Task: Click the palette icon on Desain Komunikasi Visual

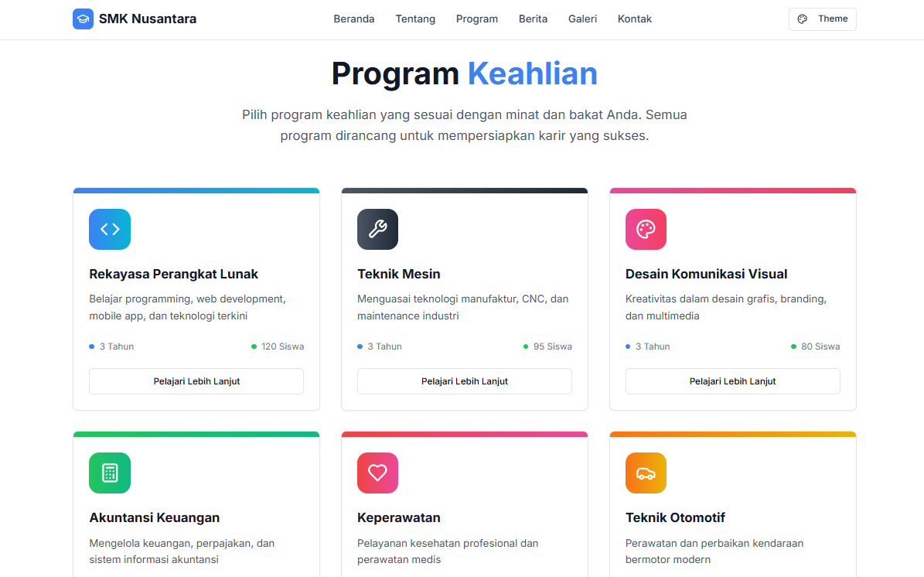Action: tap(646, 229)
